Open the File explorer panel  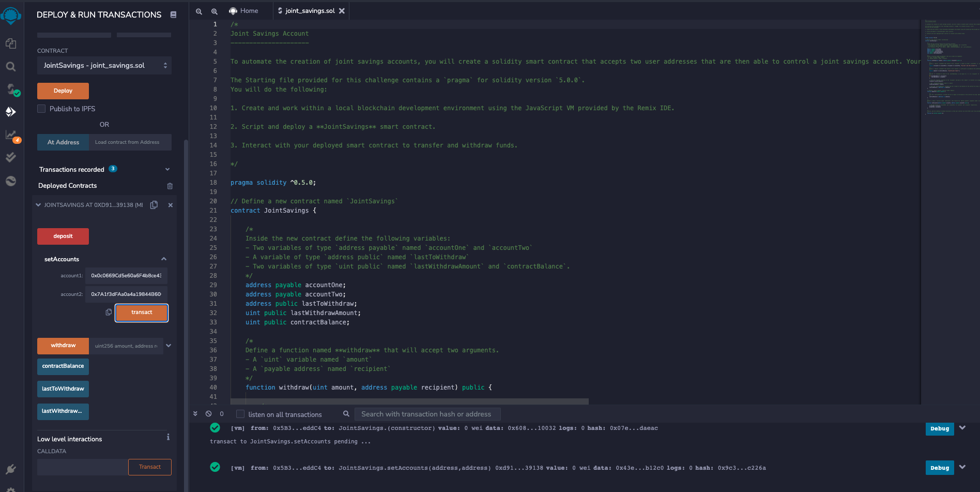coord(11,43)
